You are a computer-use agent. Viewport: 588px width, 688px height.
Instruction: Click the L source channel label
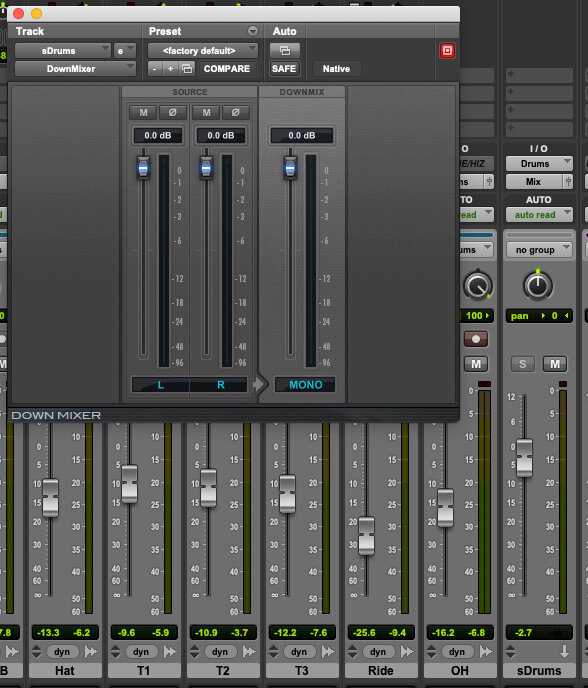[161, 385]
